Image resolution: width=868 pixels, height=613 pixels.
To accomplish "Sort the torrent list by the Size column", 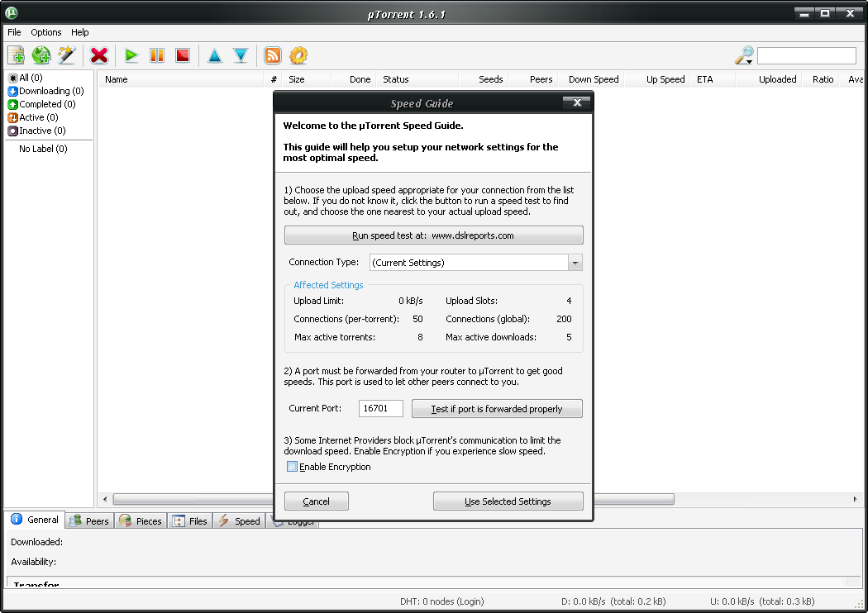I will point(307,79).
